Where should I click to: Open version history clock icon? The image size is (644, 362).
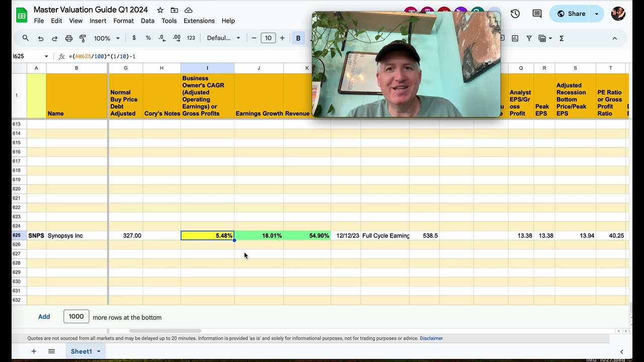click(515, 14)
